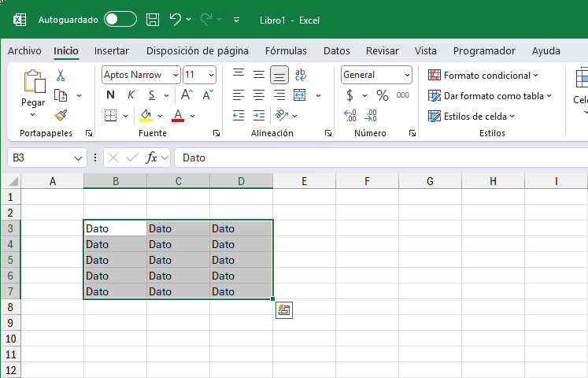
Task: Undo the last action
Action: (175, 20)
